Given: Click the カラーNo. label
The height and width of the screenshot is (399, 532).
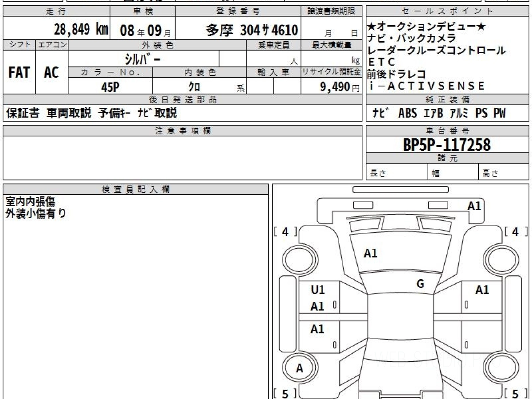Looking at the screenshot, I should click(x=110, y=72).
